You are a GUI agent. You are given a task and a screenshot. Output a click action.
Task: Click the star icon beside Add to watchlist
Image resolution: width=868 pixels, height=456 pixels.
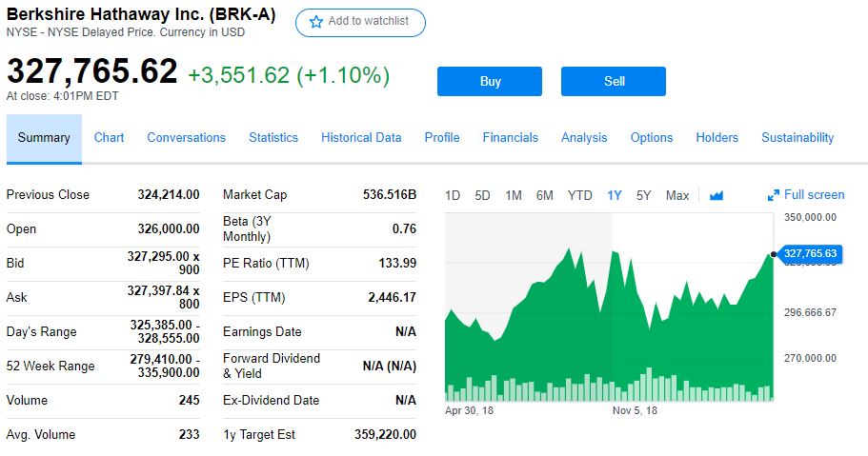click(316, 22)
